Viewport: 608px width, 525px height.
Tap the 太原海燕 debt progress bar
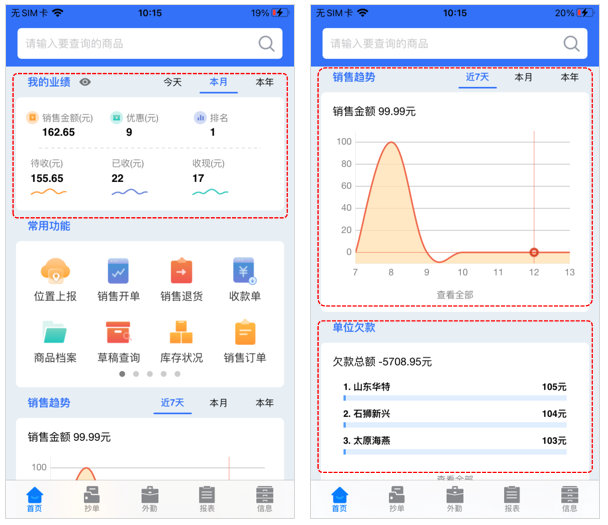click(455, 452)
